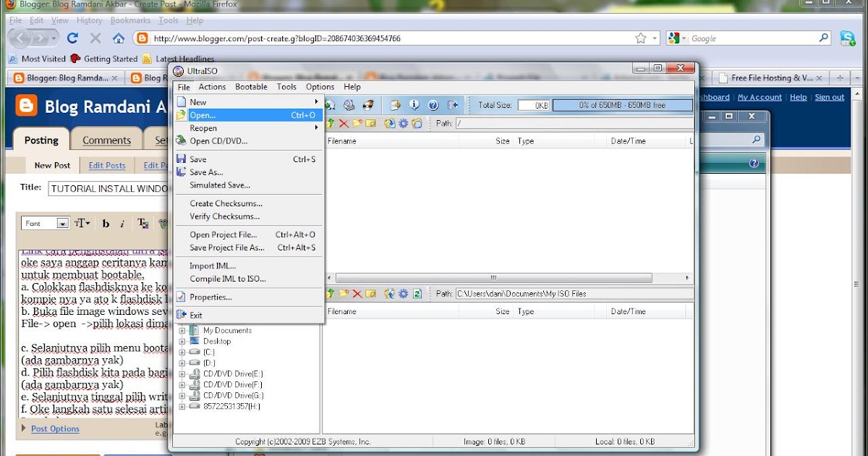The height and width of the screenshot is (456, 868).
Task: Open the Font dropdown in Blogger editor
Action: (45, 224)
